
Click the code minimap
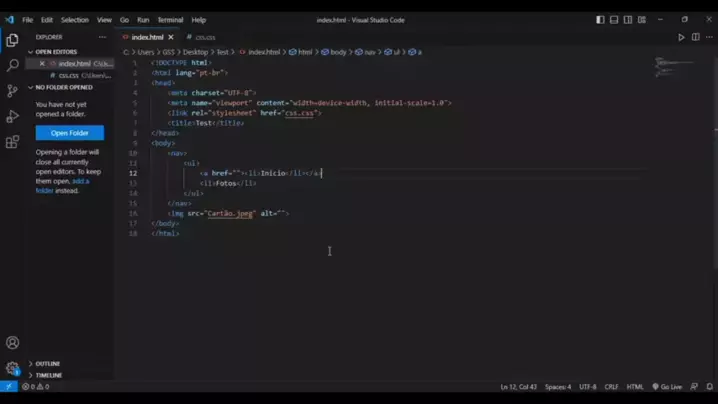674,67
